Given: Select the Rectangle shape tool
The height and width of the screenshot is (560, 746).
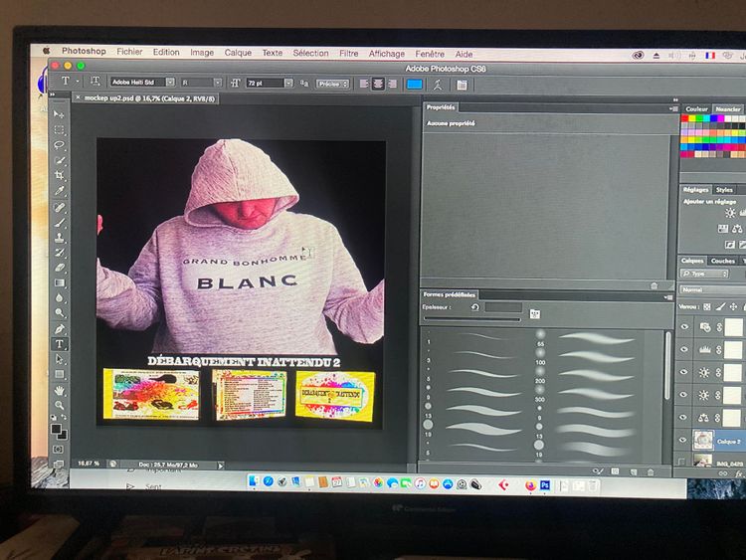Looking at the screenshot, I should 59,374.
